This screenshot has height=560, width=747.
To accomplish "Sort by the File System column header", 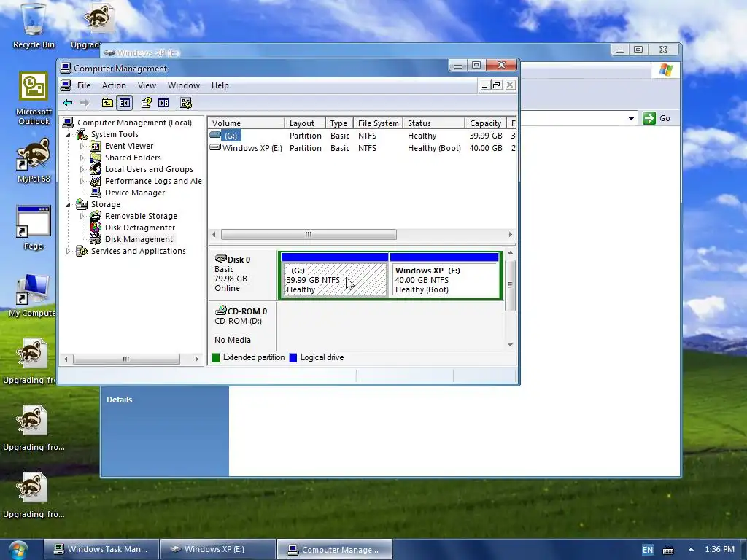I will (x=379, y=122).
